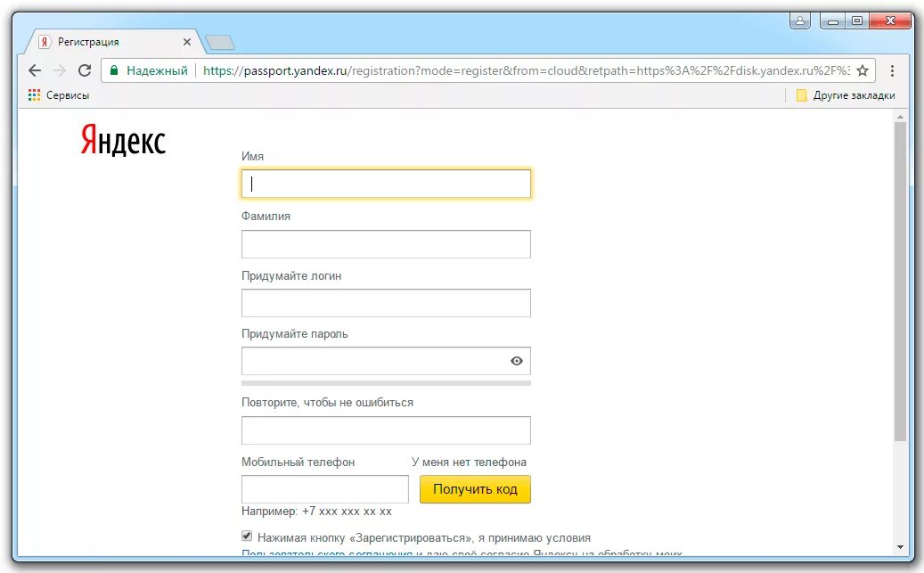924x573 pixels.
Task: Click the Получить код button
Action: [475, 489]
